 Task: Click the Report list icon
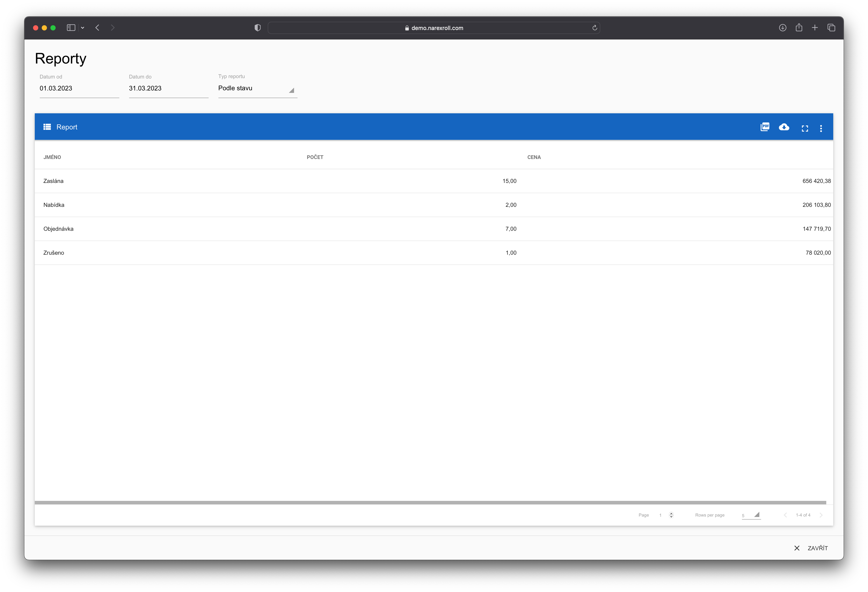click(x=47, y=127)
